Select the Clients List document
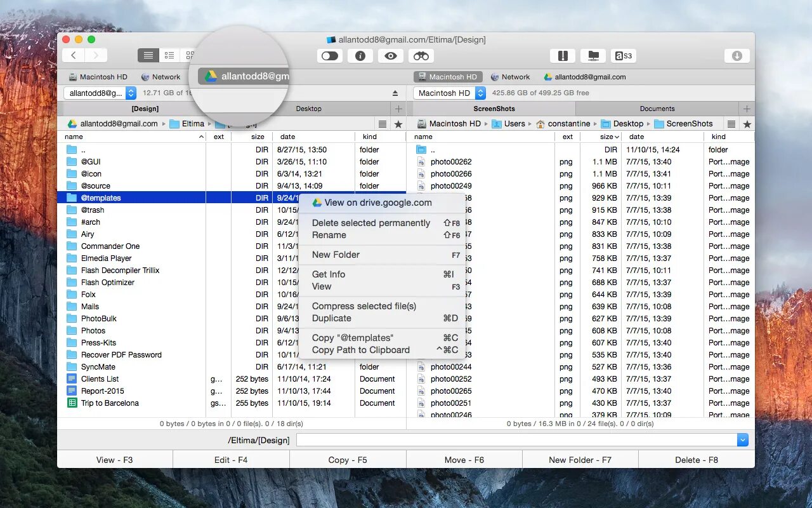The image size is (812, 508). (232, 379)
